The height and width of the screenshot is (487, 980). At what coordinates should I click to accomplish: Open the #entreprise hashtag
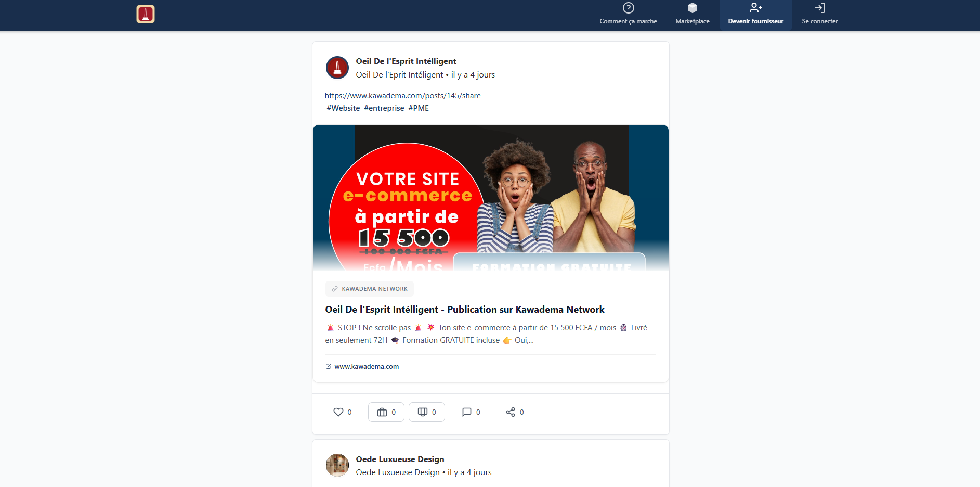click(x=384, y=108)
